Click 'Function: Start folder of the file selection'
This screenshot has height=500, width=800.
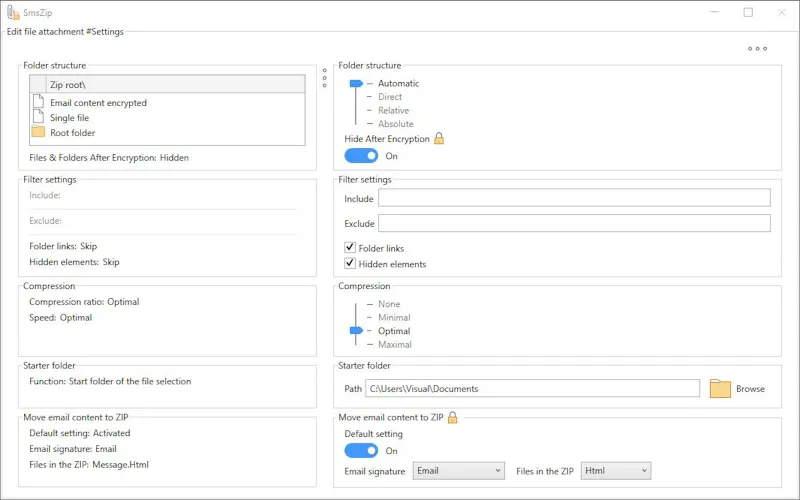(110, 381)
